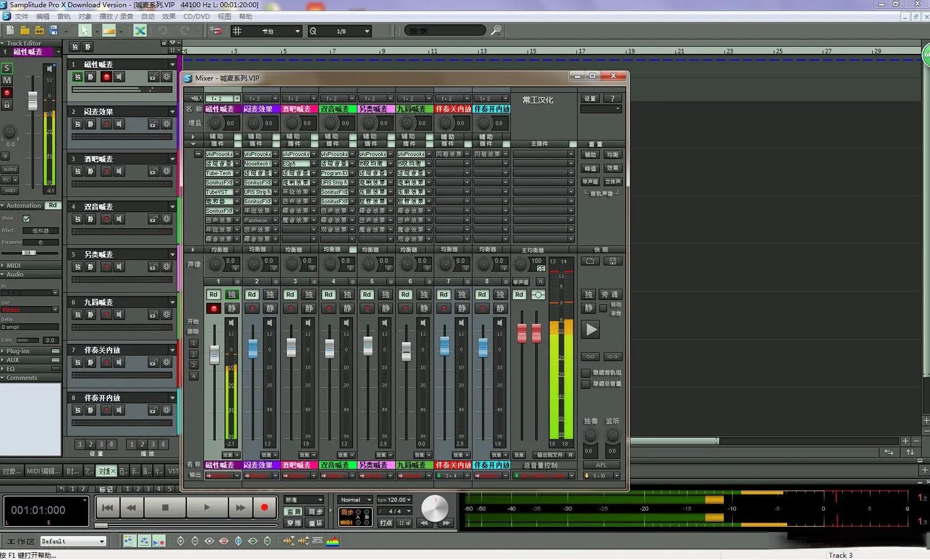The height and width of the screenshot is (560, 930).
Task: Open the 帮助 menu
Action: pyautogui.click(x=245, y=17)
